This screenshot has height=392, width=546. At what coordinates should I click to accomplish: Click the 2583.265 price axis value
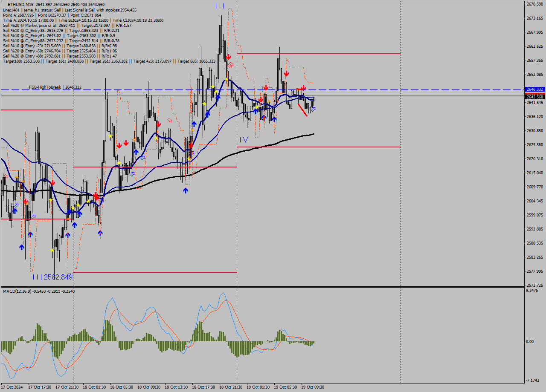click(x=534, y=257)
